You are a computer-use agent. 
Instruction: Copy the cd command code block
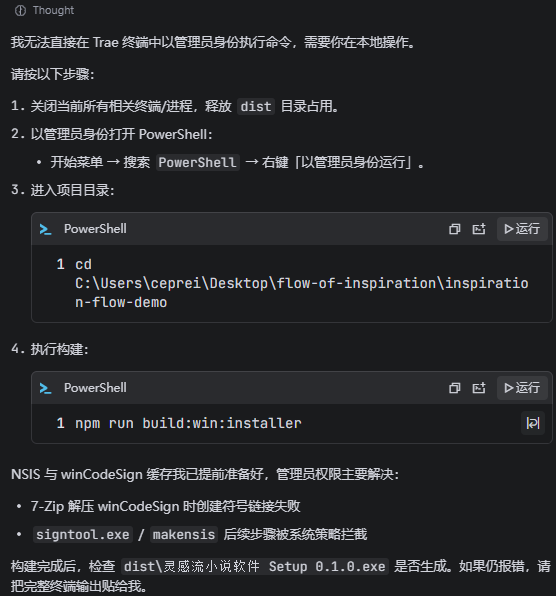455,229
